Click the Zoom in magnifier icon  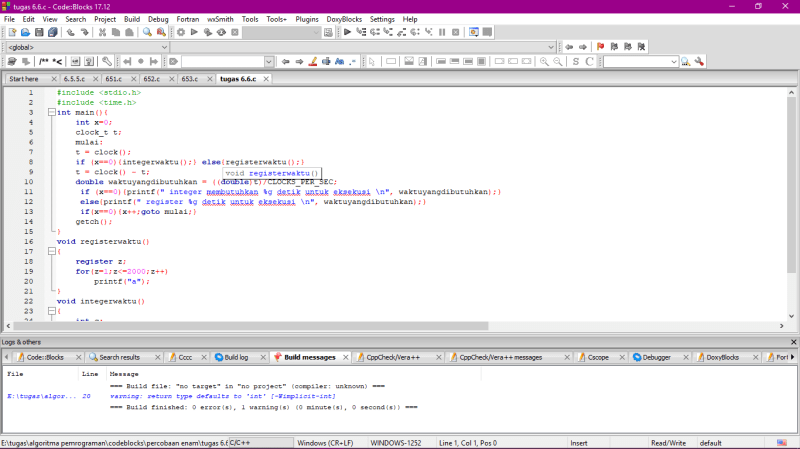[x=544, y=62]
